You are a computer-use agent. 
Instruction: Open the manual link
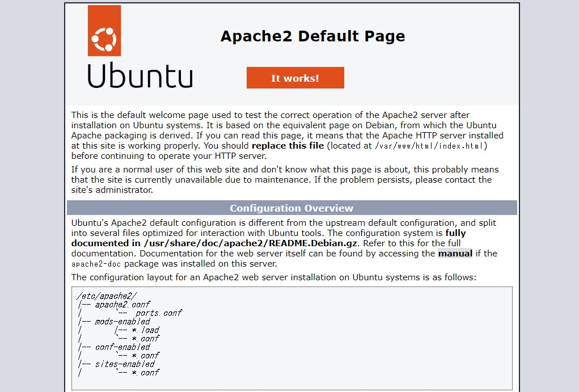455,254
